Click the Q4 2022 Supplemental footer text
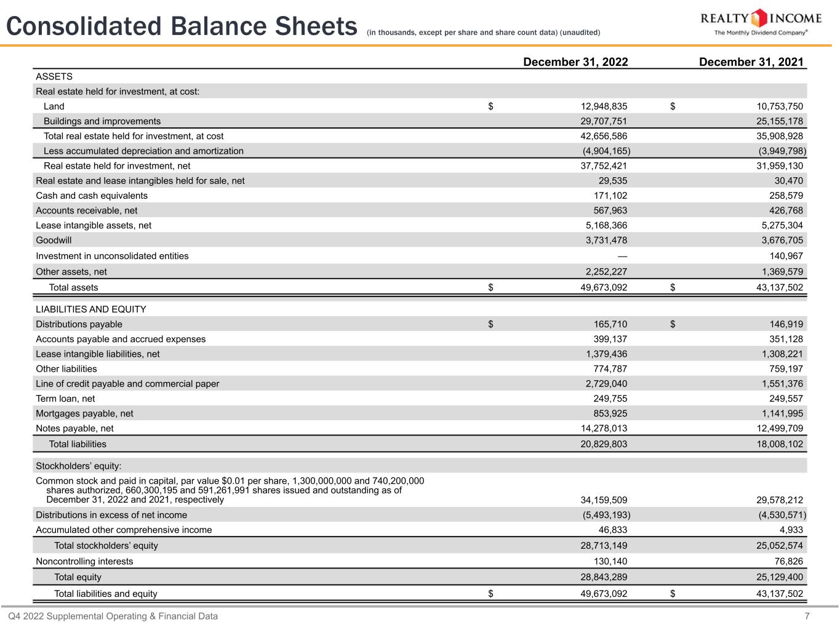Screen dimensions: 840x630 [x=113, y=616]
